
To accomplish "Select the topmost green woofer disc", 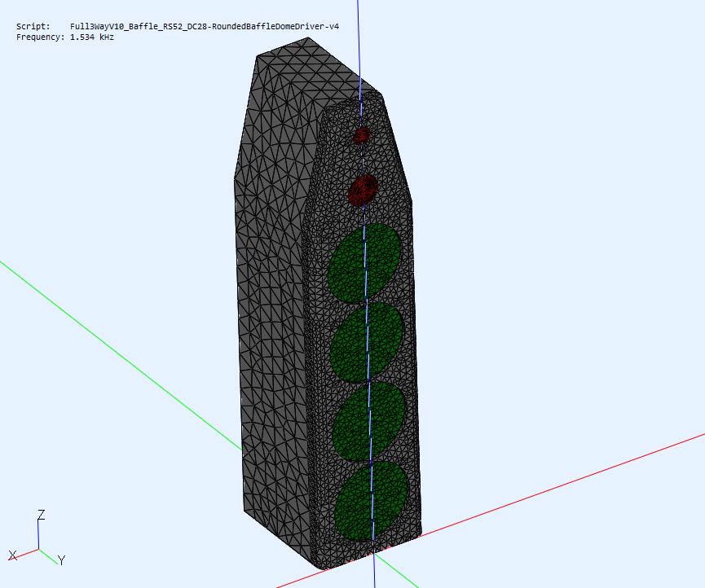I will (x=364, y=263).
